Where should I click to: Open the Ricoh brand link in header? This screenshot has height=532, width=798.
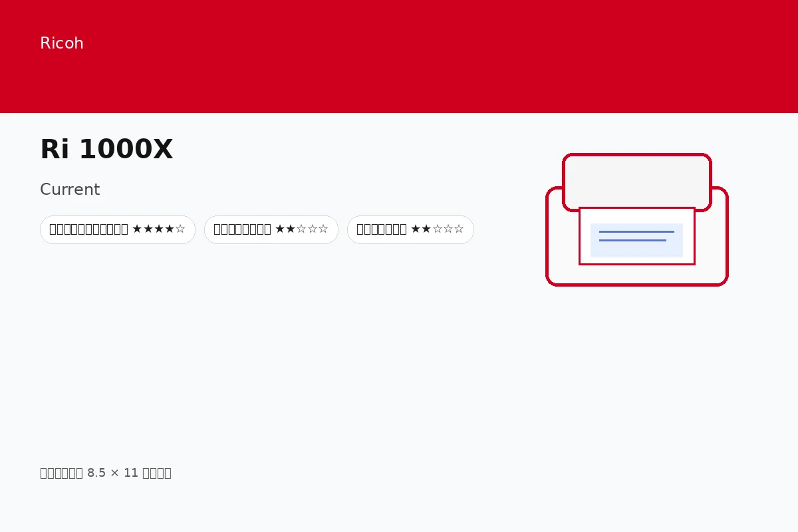coord(62,43)
